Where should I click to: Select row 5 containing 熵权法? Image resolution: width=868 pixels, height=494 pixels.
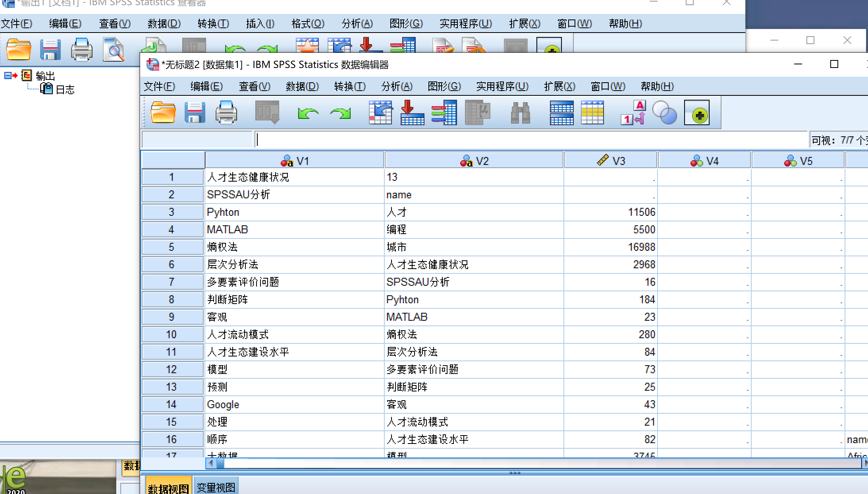(172, 247)
